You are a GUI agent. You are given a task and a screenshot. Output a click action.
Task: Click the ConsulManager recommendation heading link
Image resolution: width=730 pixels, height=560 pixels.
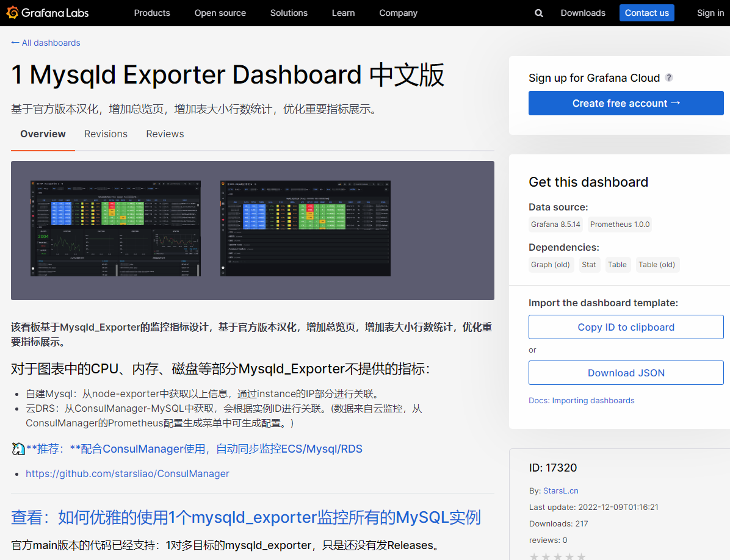point(194,449)
